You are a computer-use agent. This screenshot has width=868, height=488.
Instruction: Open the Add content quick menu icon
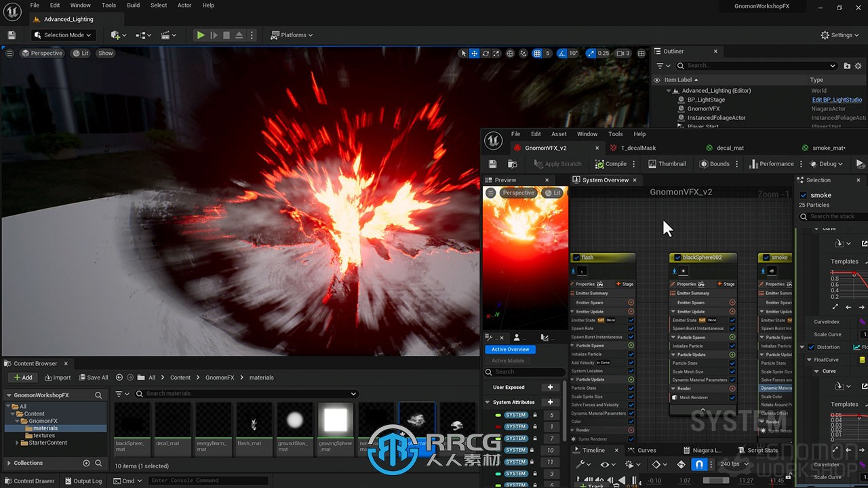(x=118, y=35)
